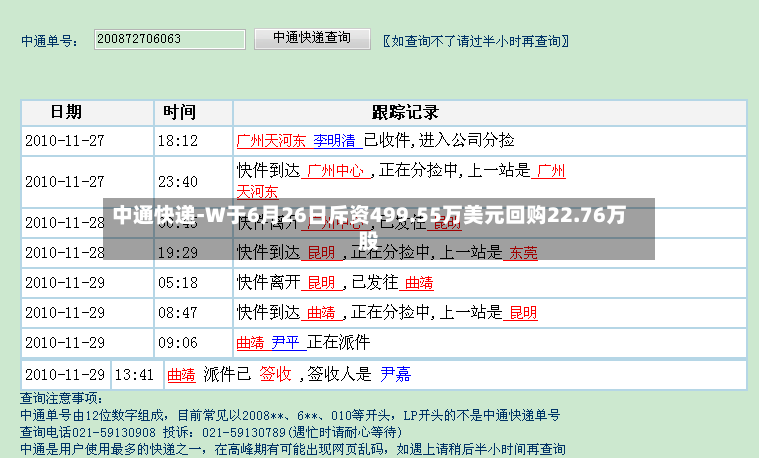Screen dimensions: 759x458
Task: Open the 李明清 courier link
Action: tap(334, 140)
